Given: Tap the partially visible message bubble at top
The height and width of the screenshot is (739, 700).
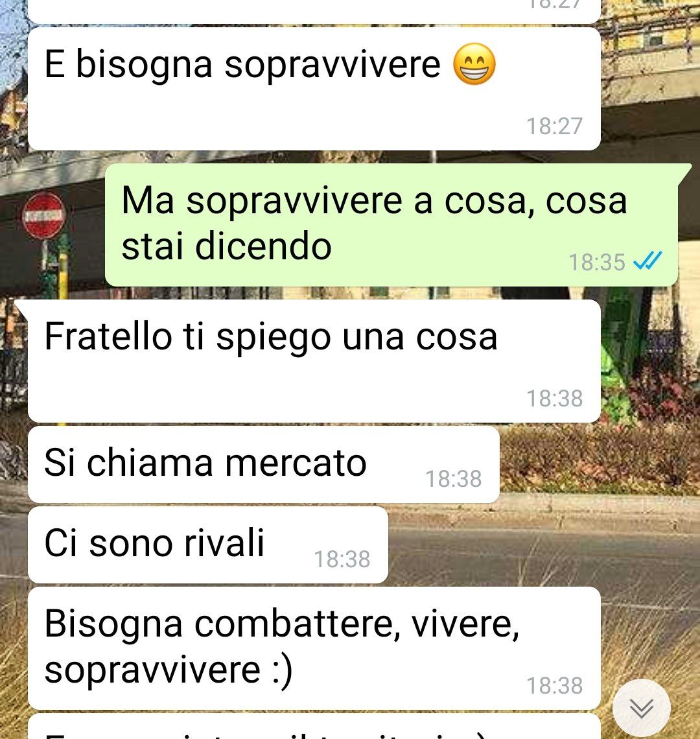Looking at the screenshot, I should tap(314, 11).
